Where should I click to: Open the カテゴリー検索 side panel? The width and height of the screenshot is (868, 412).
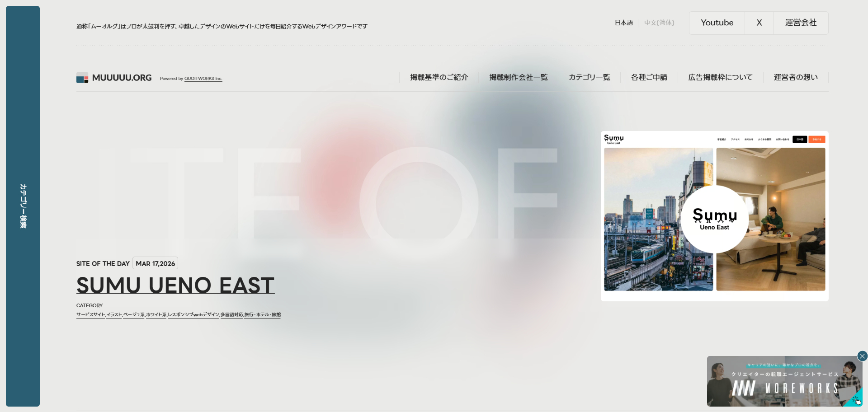coord(23,206)
